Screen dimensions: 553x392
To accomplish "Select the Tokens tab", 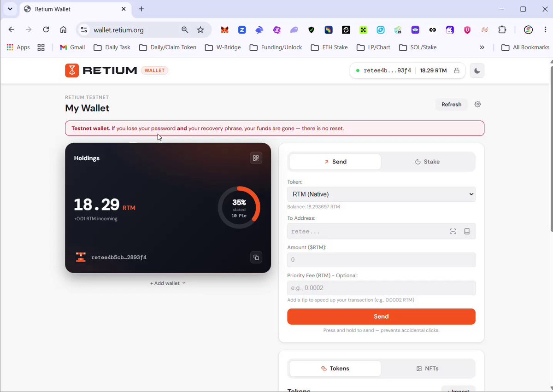I will point(335,369).
